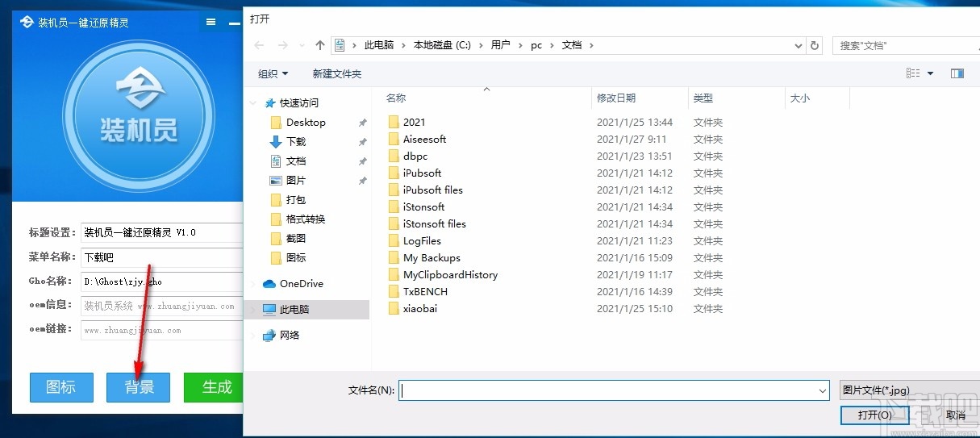Click the 快速访问 star icon
This screenshot has height=438, width=980.
[x=269, y=103]
